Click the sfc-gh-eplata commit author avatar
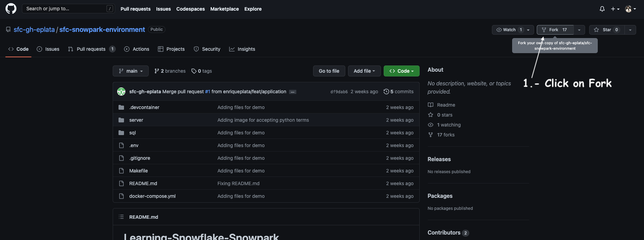Screen dimensions: 644x240 point(121,92)
